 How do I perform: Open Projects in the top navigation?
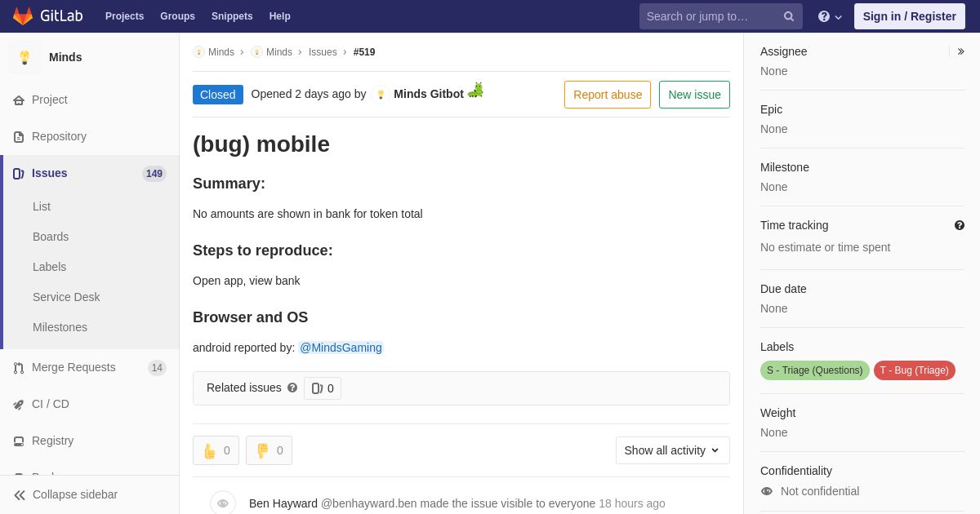click(x=124, y=16)
